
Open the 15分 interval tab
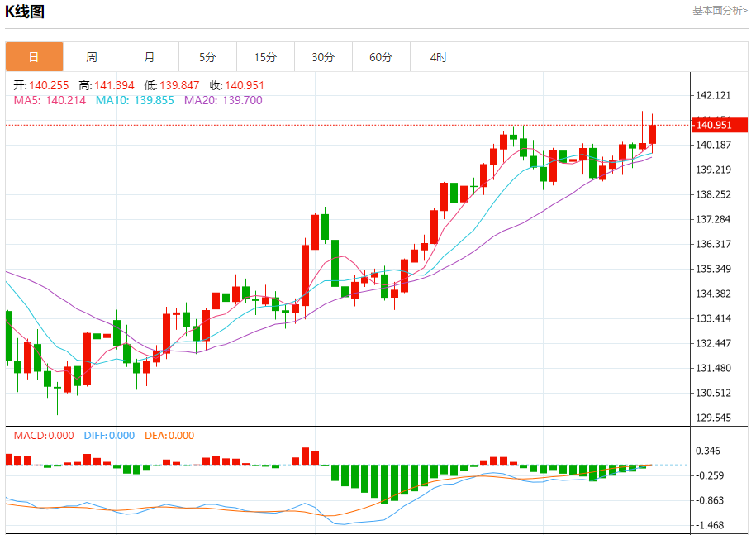pyautogui.click(x=265, y=57)
